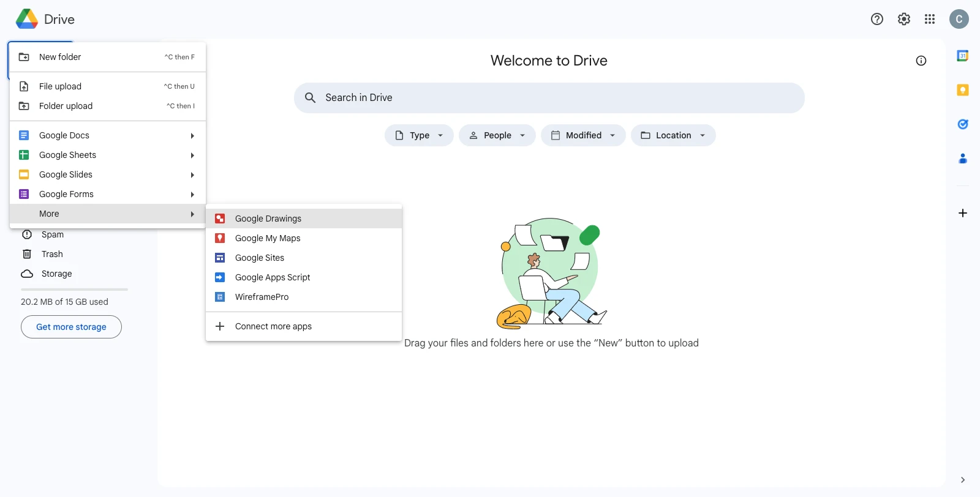Viewport: 980px width, 497px height.
Task: Click the WireframePro icon
Action: click(x=220, y=297)
